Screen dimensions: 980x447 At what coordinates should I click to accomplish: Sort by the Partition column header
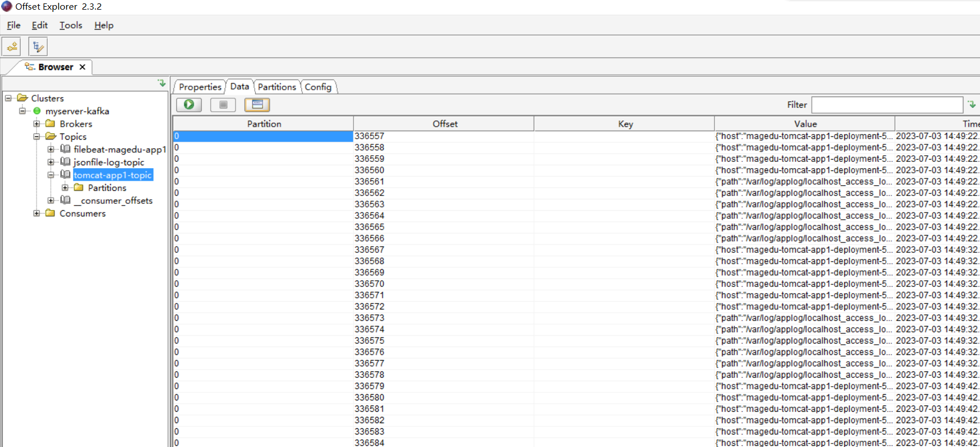tap(264, 124)
